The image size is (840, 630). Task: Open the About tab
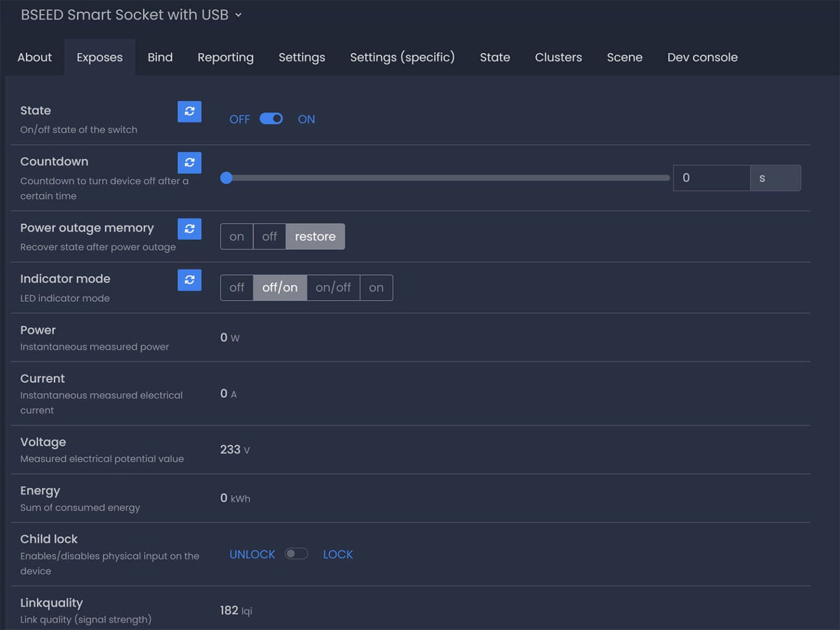pyautogui.click(x=34, y=57)
